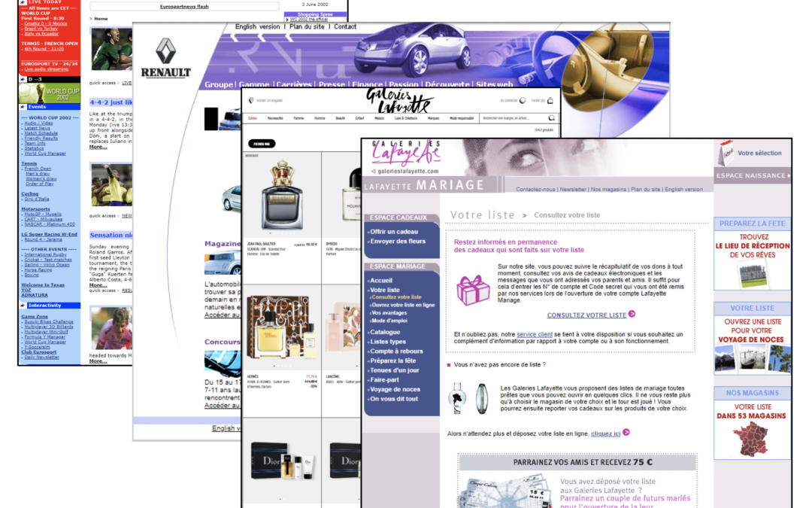Open the Filtrer par filter button
The image size is (812, 508).
(x=262, y=144)
